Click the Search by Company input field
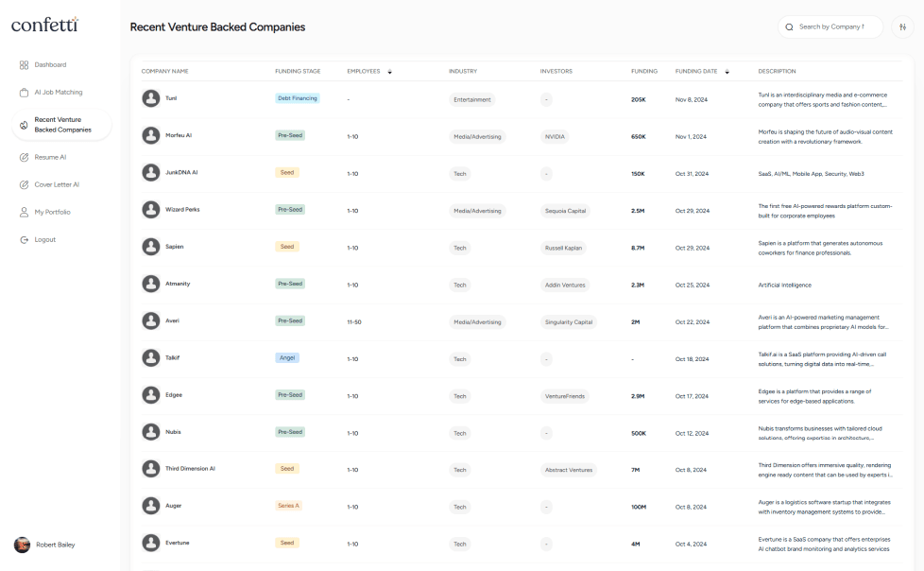Screen dimensions: 924x571 tap(837, 27)
